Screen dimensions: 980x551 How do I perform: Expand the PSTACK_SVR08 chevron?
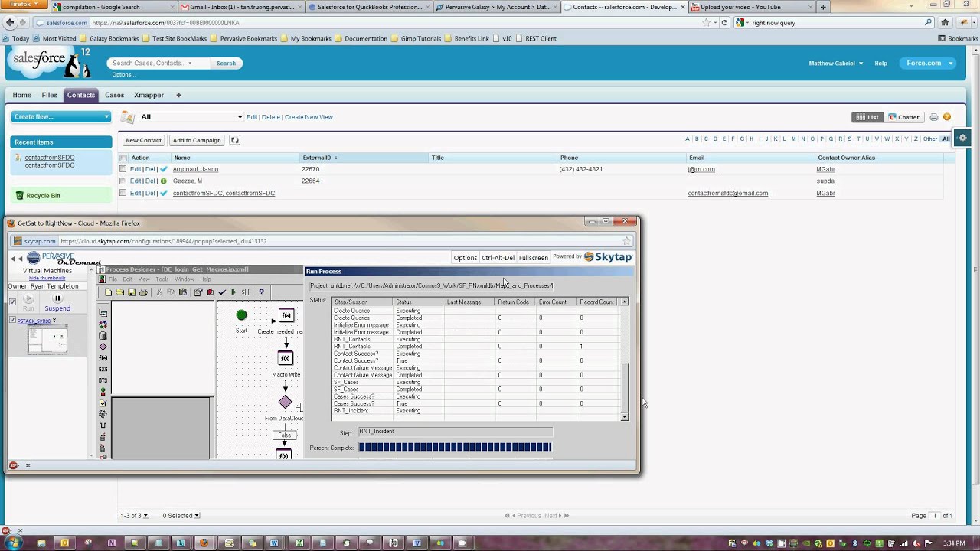(54, 321)
